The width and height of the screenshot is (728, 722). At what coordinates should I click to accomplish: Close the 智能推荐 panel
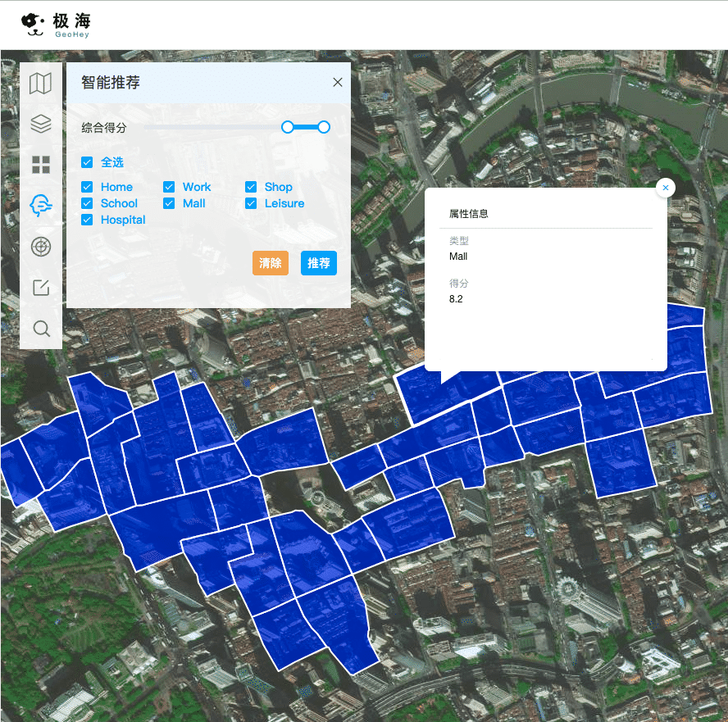coord(337,82)
